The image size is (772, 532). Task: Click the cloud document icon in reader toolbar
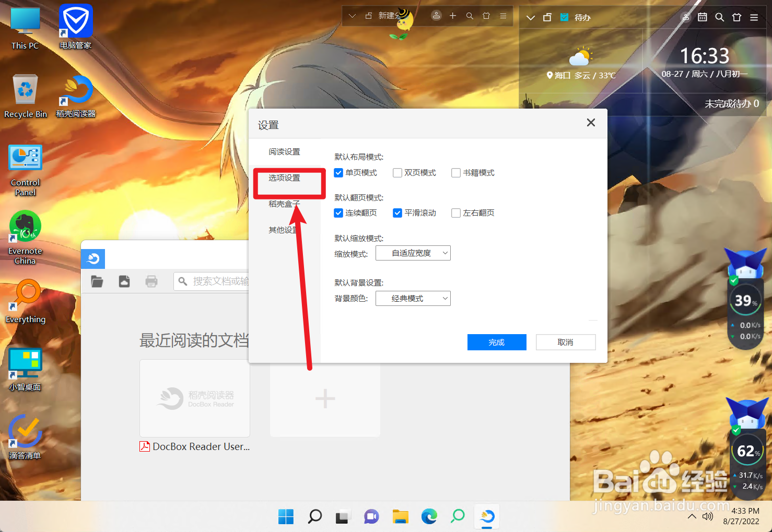pyautogui.click(x=124, y=281)
